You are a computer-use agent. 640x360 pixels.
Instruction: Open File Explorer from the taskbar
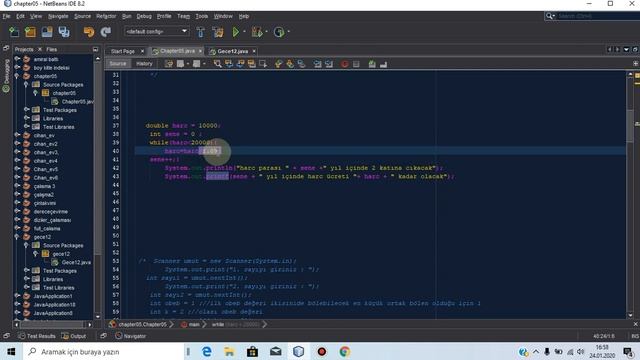(229, 351)
